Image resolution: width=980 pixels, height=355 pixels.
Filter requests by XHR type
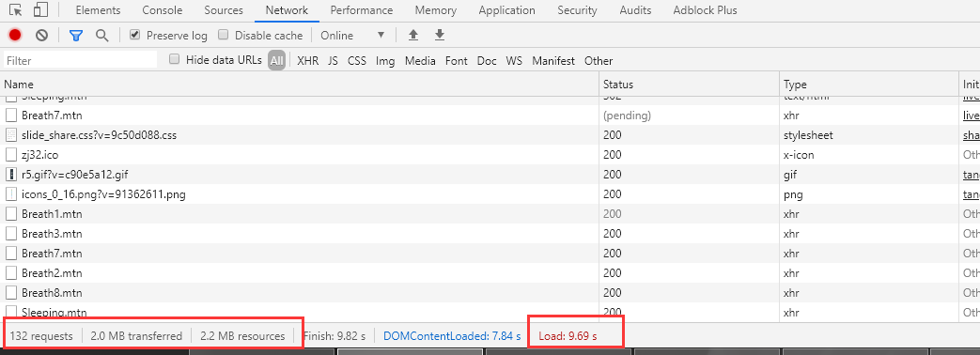[x=308, y=61]
